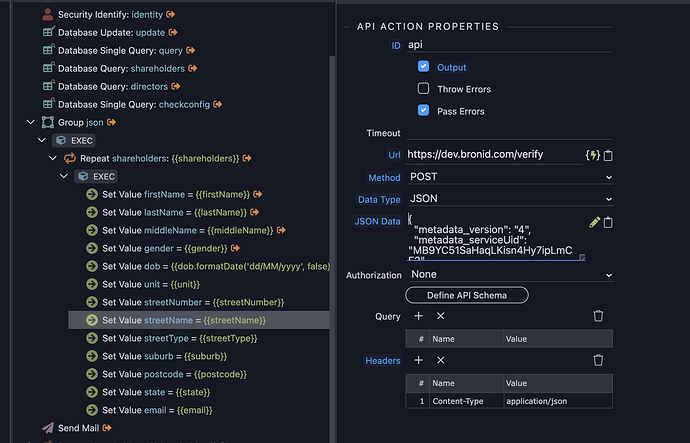690x443 pixels.
Task: Click inside the JSON Data text area
Action: pos(495,237)
